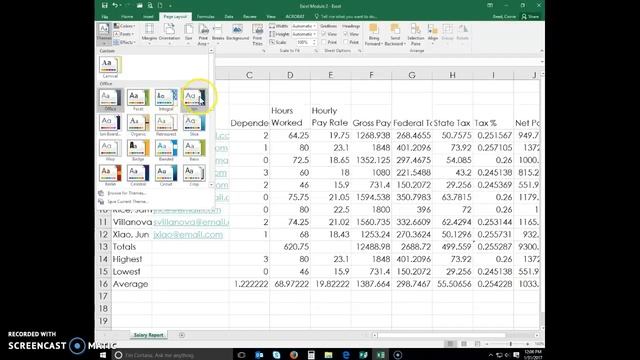Screen dimensions: 640x360
Task: Open the Themes gallery button
Action: tap(104, 34)
